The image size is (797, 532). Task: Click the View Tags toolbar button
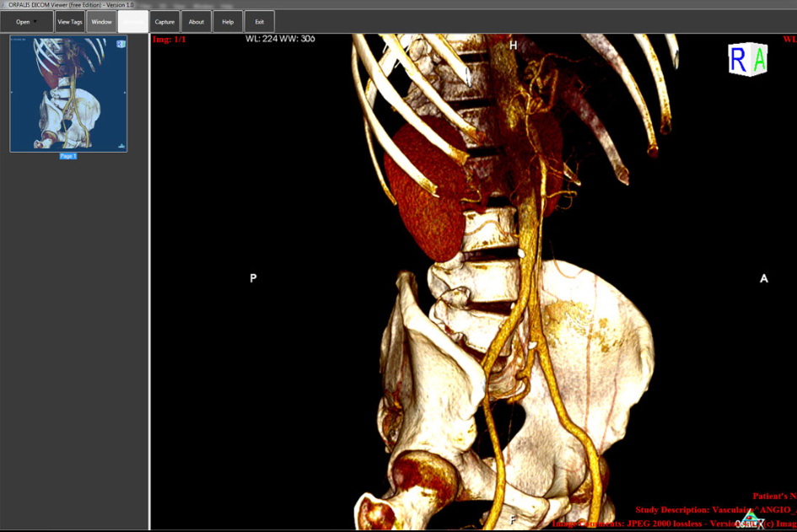coord(70,21)
